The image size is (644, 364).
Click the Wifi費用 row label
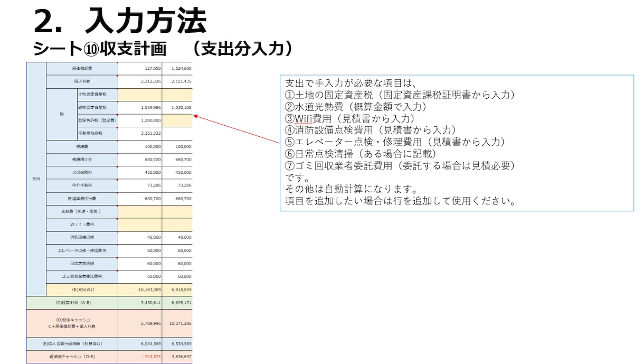[x=82, y=225]
